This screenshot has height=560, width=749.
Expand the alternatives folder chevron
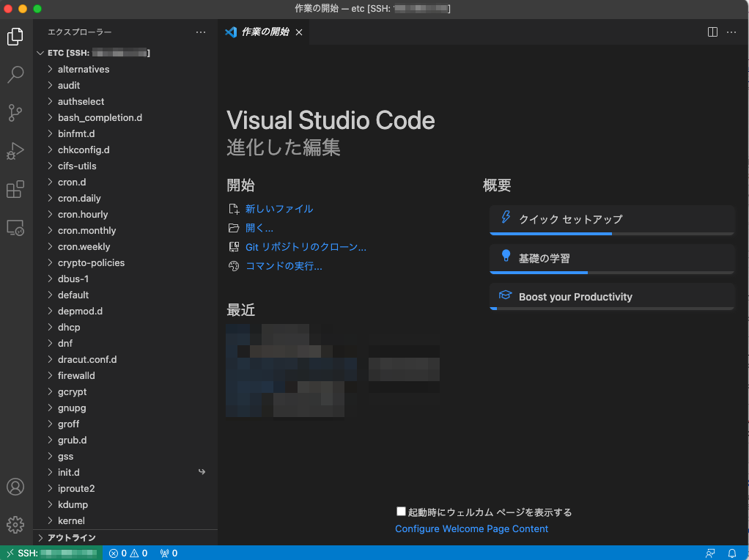(50, 70)
